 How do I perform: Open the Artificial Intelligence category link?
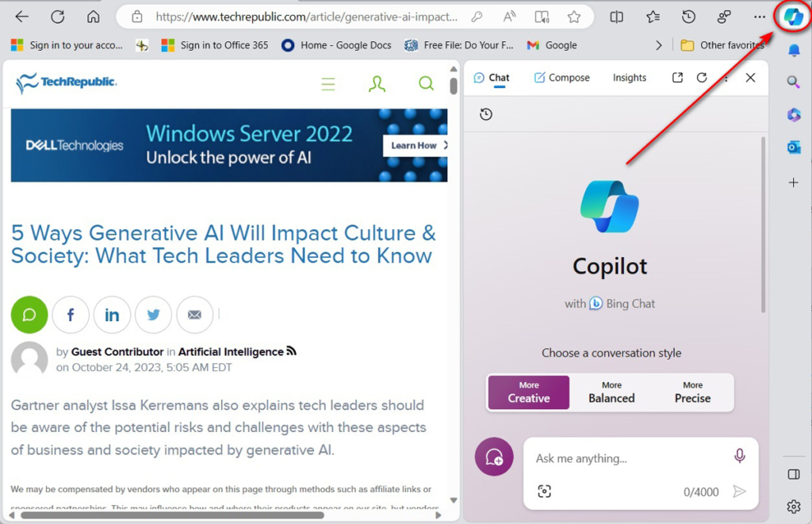click(x=230, y=351)
